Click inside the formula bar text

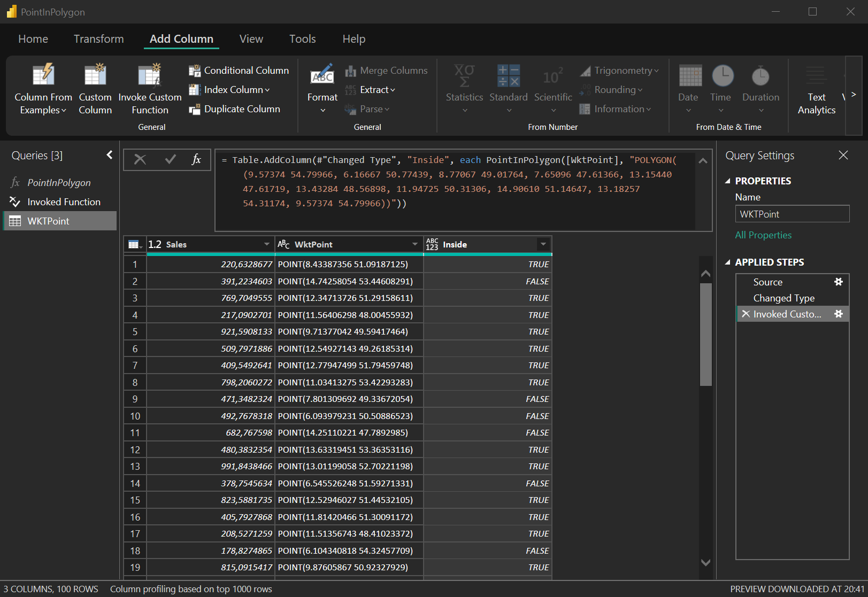click(x=455, y=190)
